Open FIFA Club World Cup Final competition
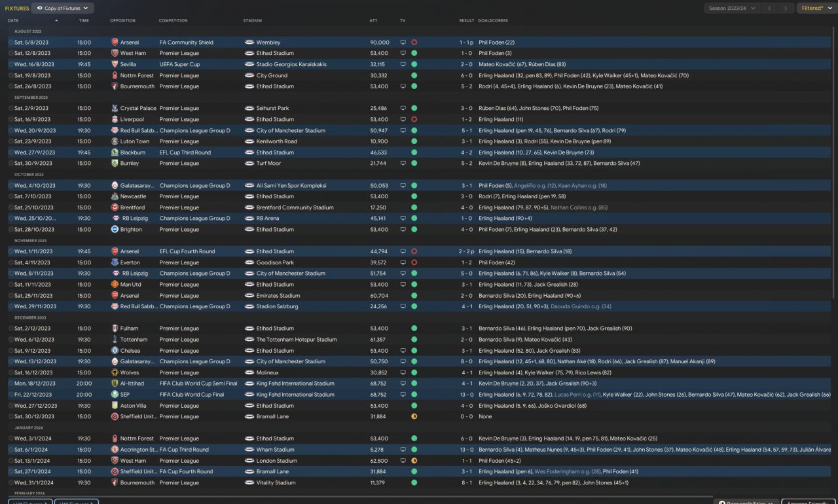Viewport: 838px width, 504px height. [x=193, y=395]
